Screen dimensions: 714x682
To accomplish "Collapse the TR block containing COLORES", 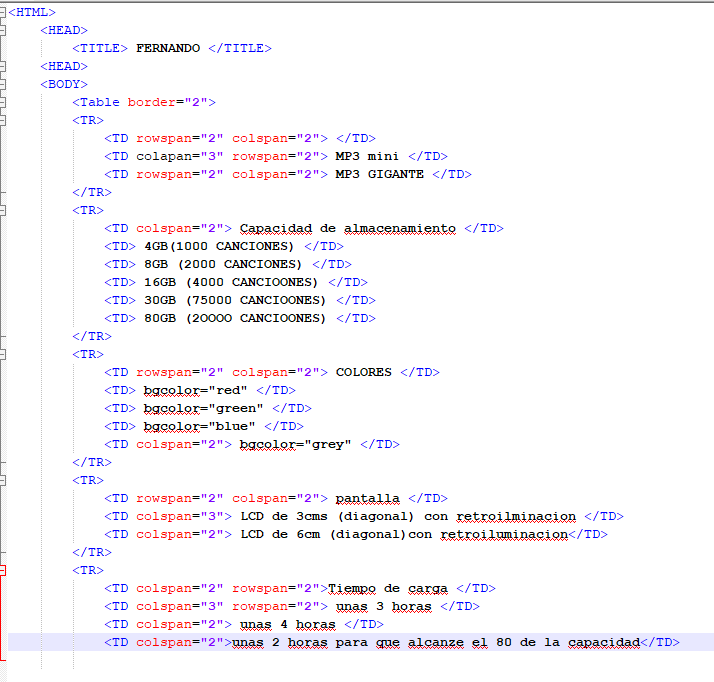I will coord(3,354).
